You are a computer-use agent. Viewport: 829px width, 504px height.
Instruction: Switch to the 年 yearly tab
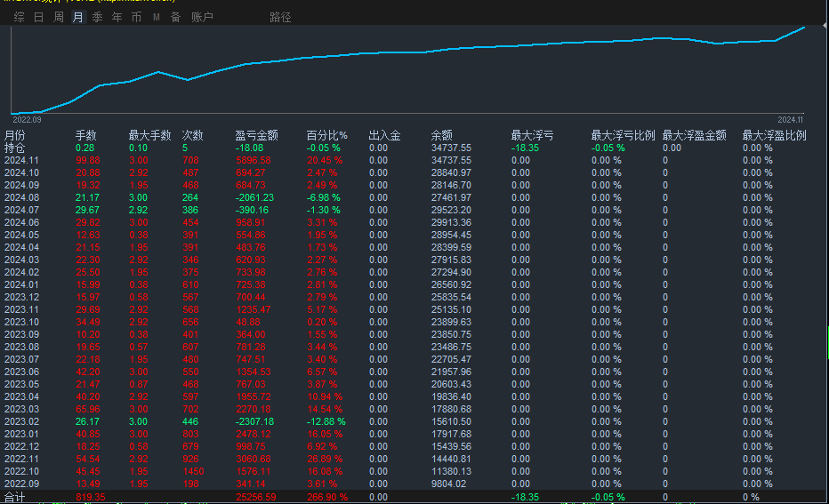pos(117,18)
